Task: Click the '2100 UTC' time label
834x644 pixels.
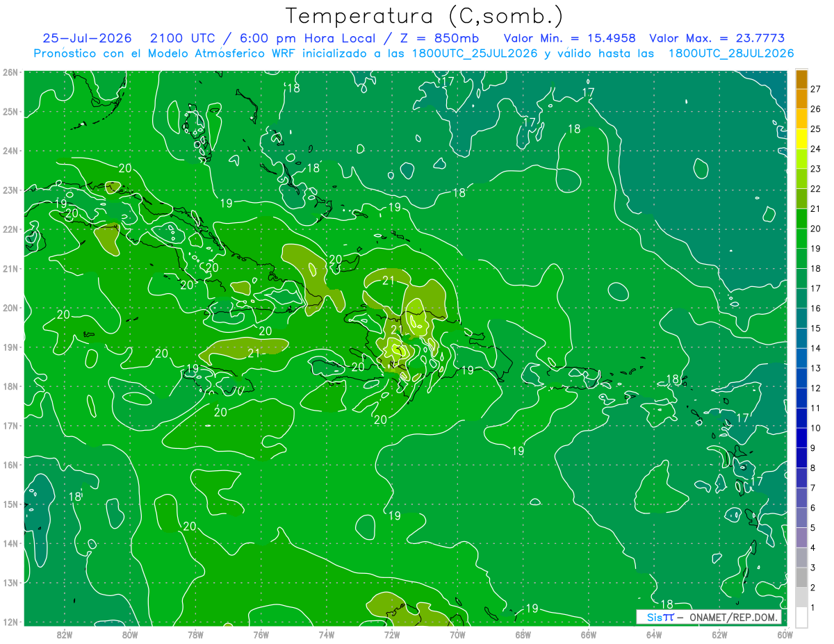Action: pos(183,38)
